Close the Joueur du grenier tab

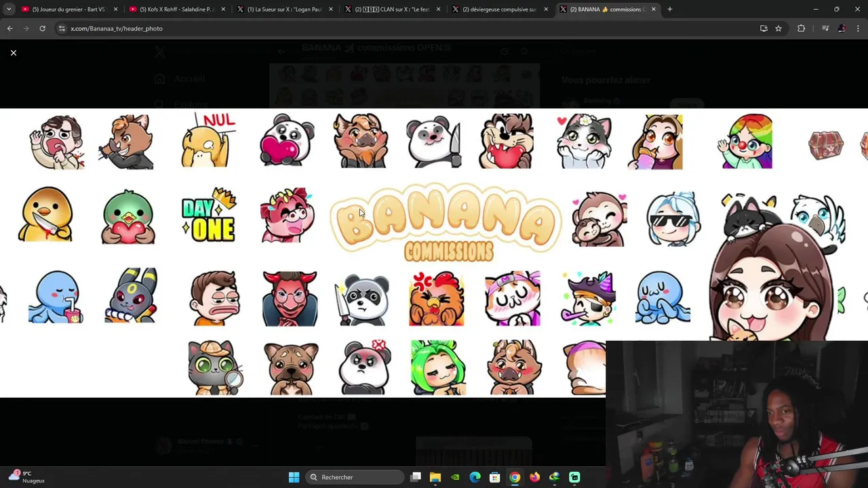coord(115,9)
